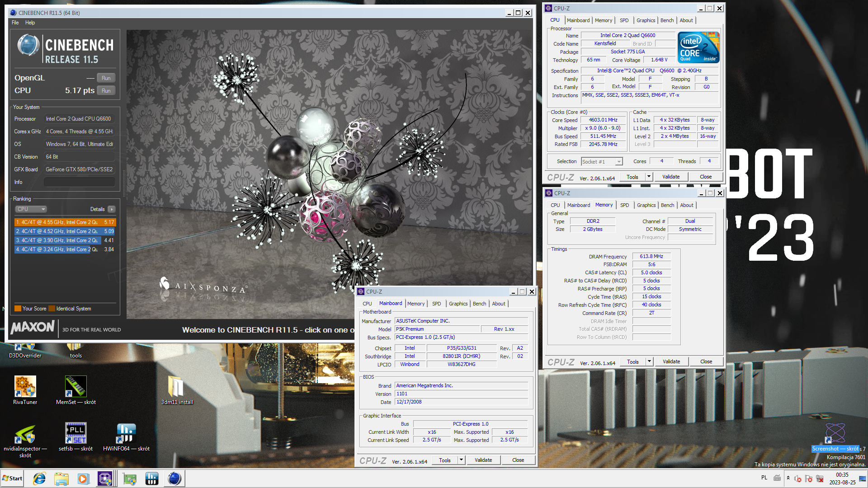Launch the nvidiaInspector desktop shortcut

click(25, 441)
